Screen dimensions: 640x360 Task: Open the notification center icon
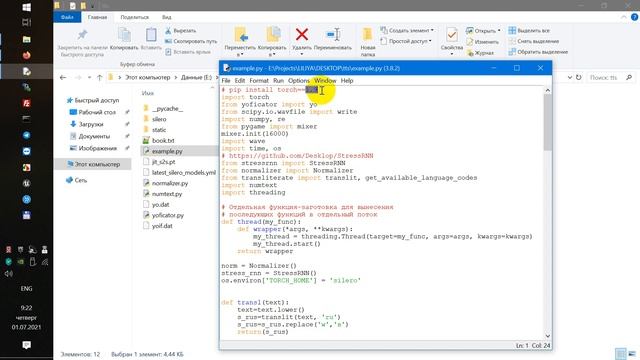(27, 345)
